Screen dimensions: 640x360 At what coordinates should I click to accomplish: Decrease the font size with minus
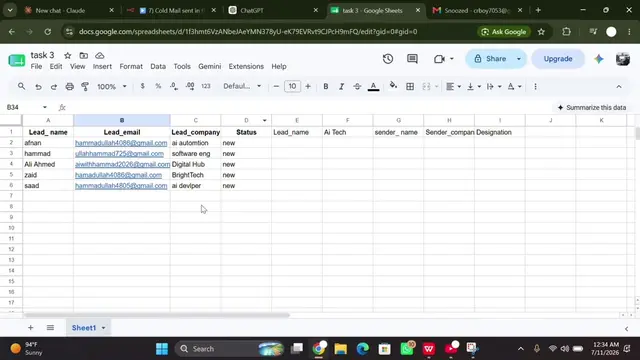coord(276,86)
